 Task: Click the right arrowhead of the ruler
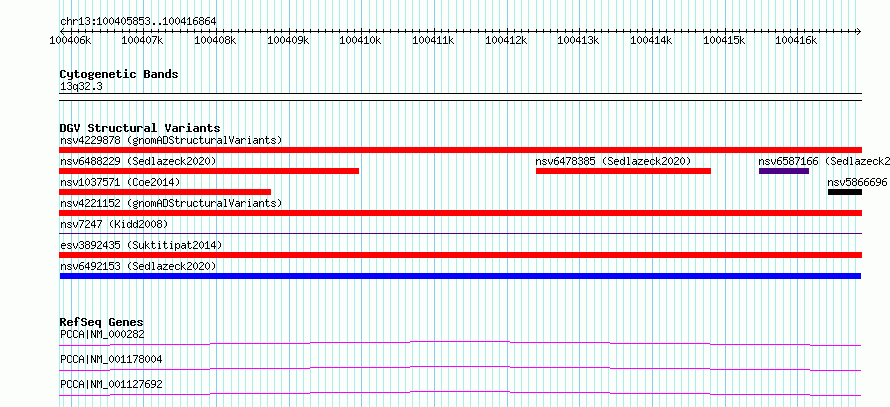[858, 31]
